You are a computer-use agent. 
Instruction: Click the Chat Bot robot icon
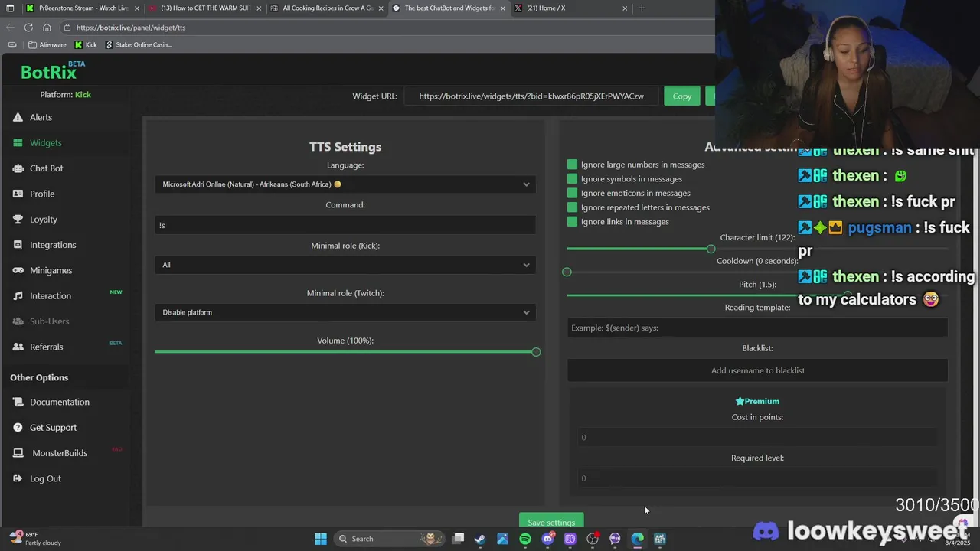(x=18, y=168)
